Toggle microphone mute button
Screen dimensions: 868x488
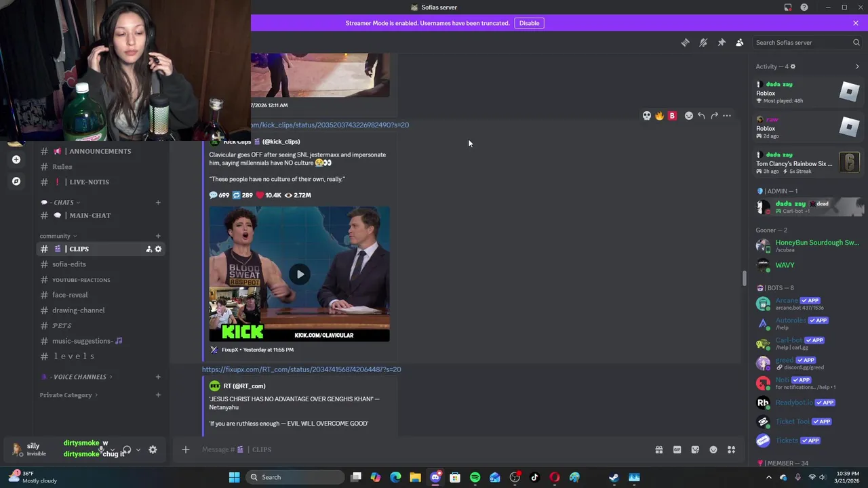pos(102,449)
